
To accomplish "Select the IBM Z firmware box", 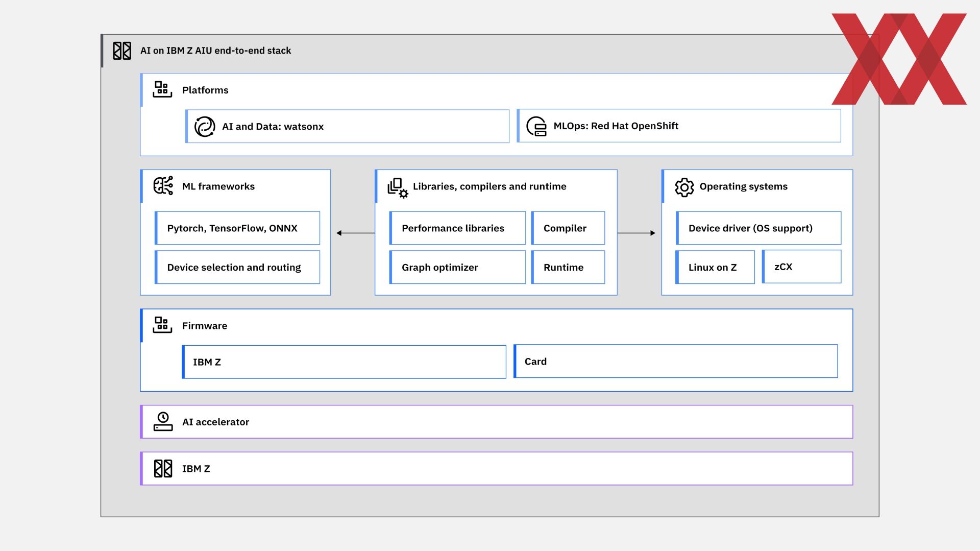I will coord(344,362).
